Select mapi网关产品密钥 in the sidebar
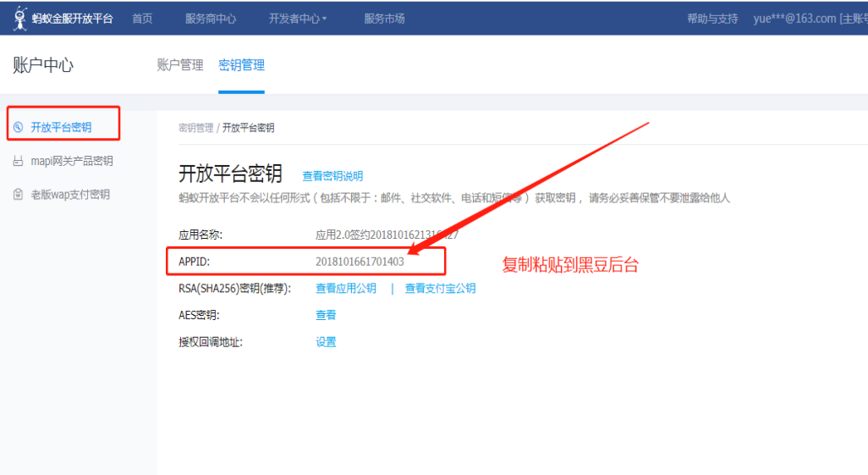Viewport: 868px width, 475px height. [72, 161]
